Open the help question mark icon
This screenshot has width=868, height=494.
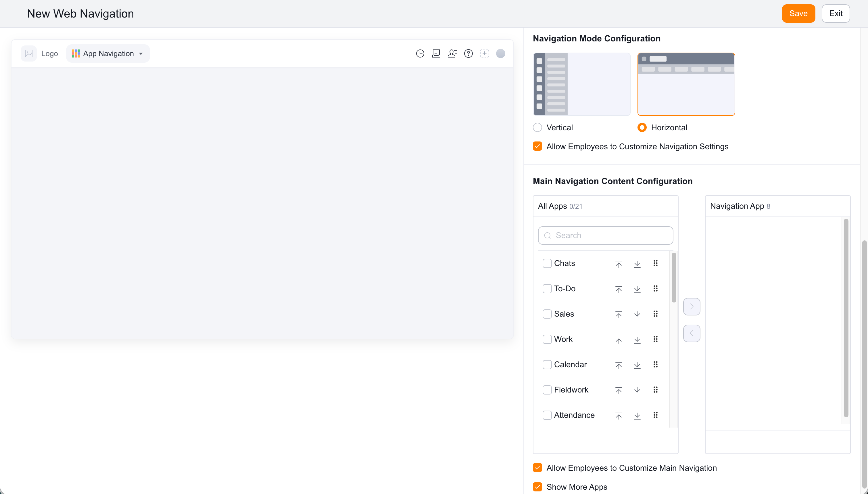[x=468, y=53]
